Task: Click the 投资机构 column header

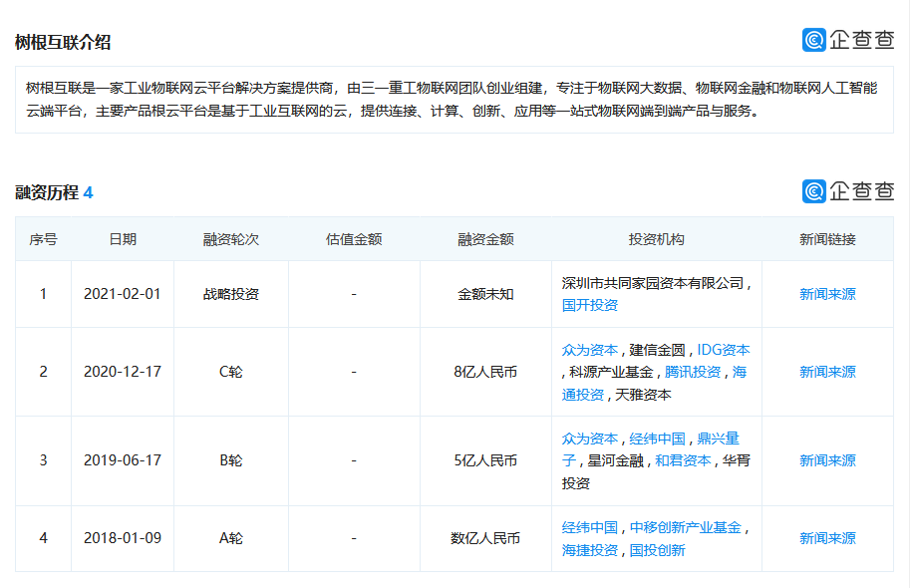Action: [x=657, y=239]
